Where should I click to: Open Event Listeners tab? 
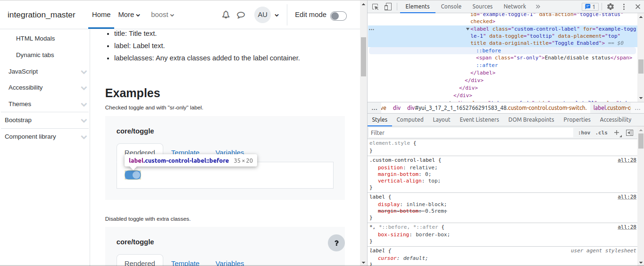[479, 120]
